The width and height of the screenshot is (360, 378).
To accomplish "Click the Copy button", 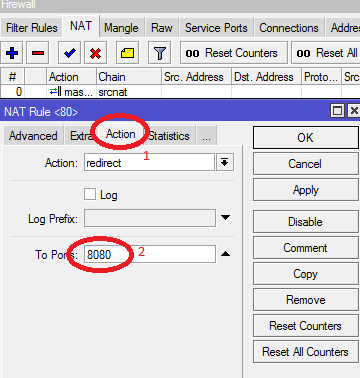I will (x=306, y=274).
